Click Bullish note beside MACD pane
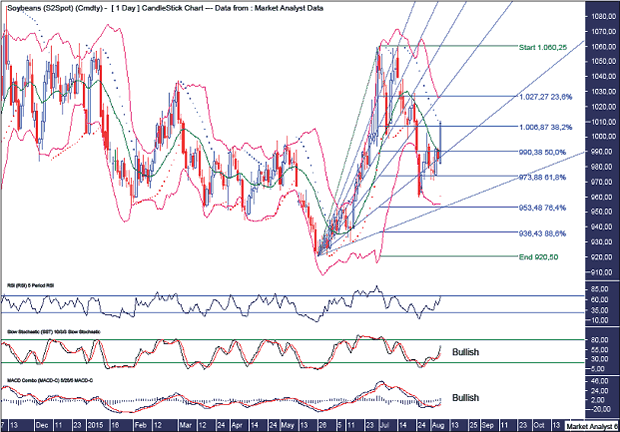 click(x=465, y=398)
